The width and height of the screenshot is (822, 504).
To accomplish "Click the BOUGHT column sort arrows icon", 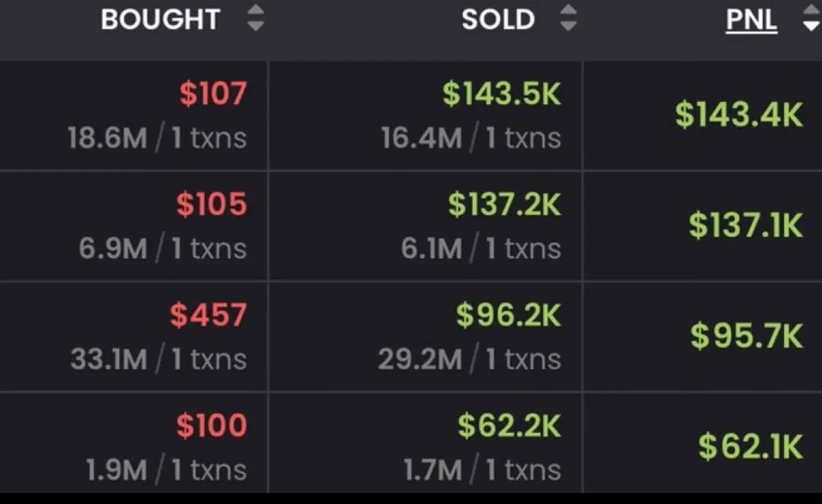I will click(256, 19).
